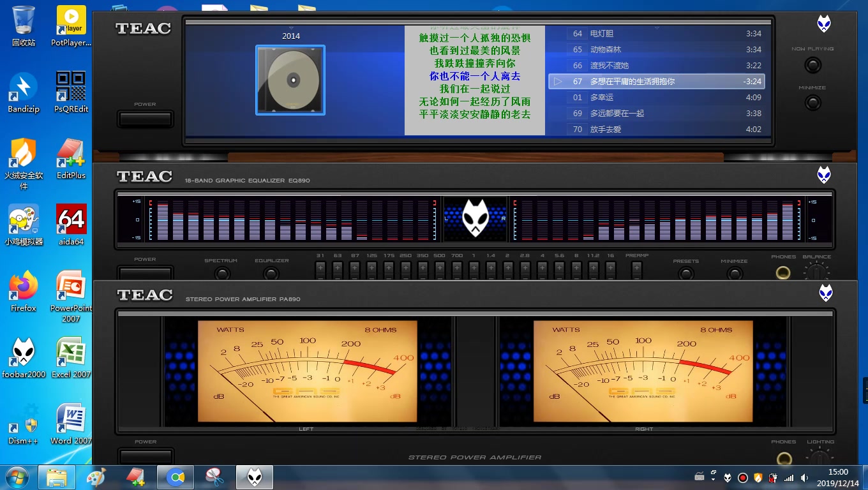Select the Dism++ desktop icon
The height and width of the screenshot is (490, 868).
pos(24,424)
